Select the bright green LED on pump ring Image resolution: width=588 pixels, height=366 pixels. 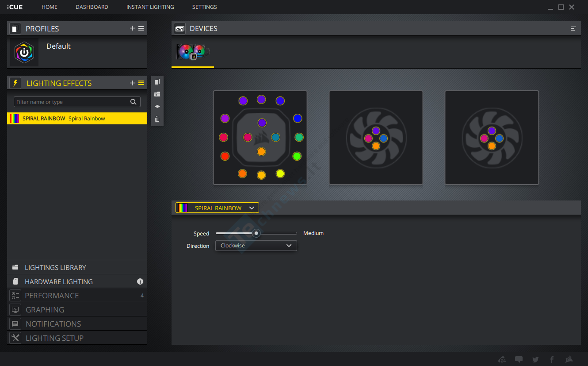point(297,156)
